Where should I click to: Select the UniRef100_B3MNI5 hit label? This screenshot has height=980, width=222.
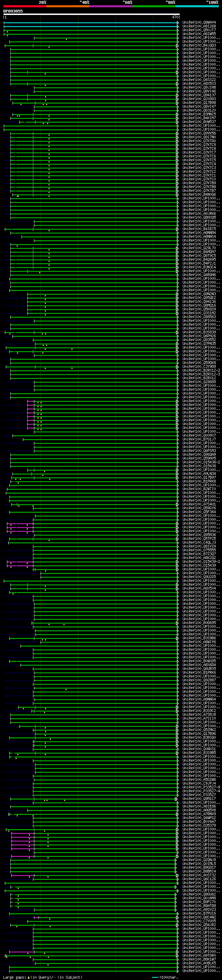click(x=199, y=114)
